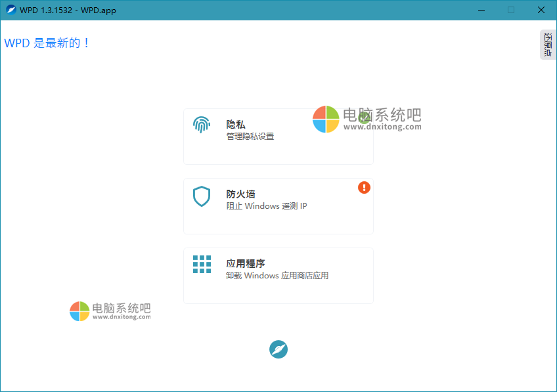Open the 防火墙 firewall card
Screen dimensions: 557x392
pyautogui.click(x=278, y=206)
